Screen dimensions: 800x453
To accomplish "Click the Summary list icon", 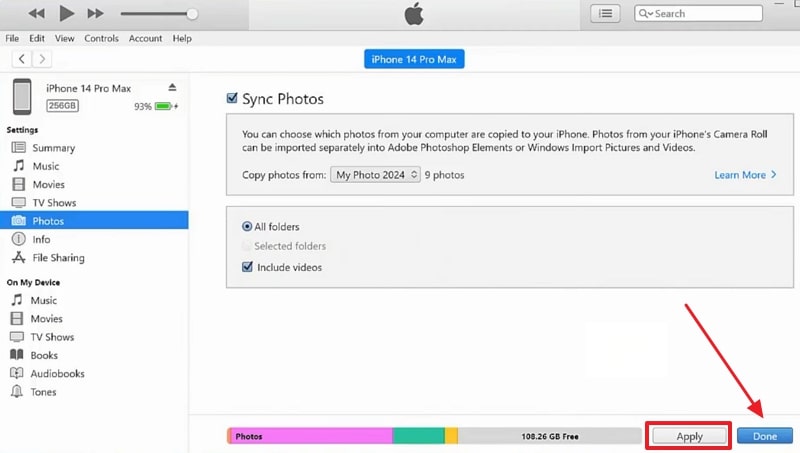I will click(19, 147).
